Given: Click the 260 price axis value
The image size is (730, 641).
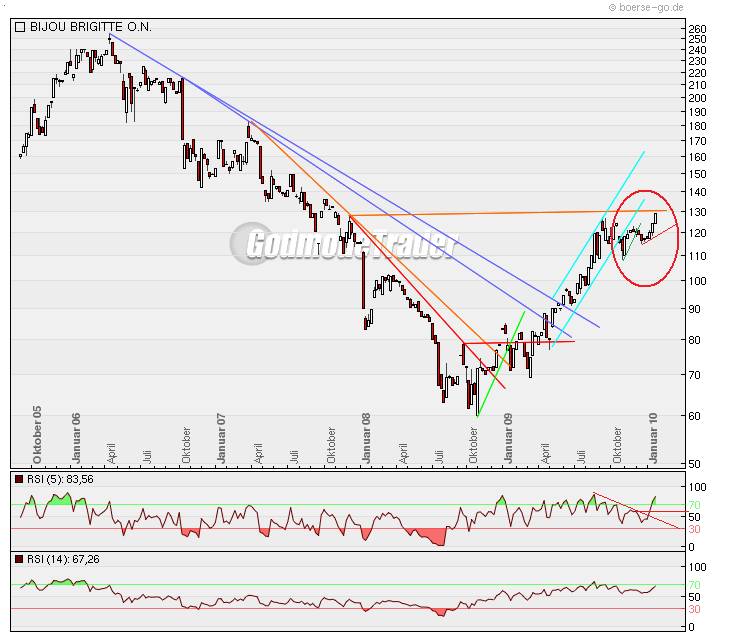Looking at the screenshot, I should [x=697, y=29].
